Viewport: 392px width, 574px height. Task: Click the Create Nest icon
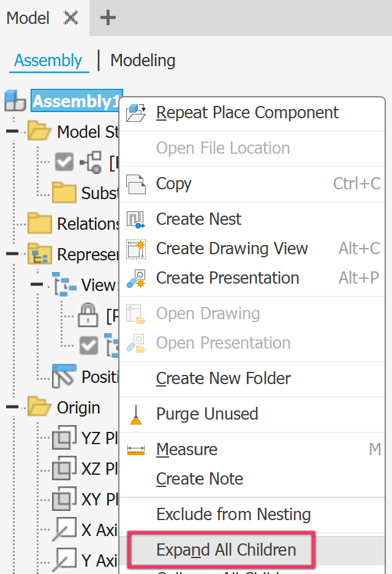pos(136,219)
